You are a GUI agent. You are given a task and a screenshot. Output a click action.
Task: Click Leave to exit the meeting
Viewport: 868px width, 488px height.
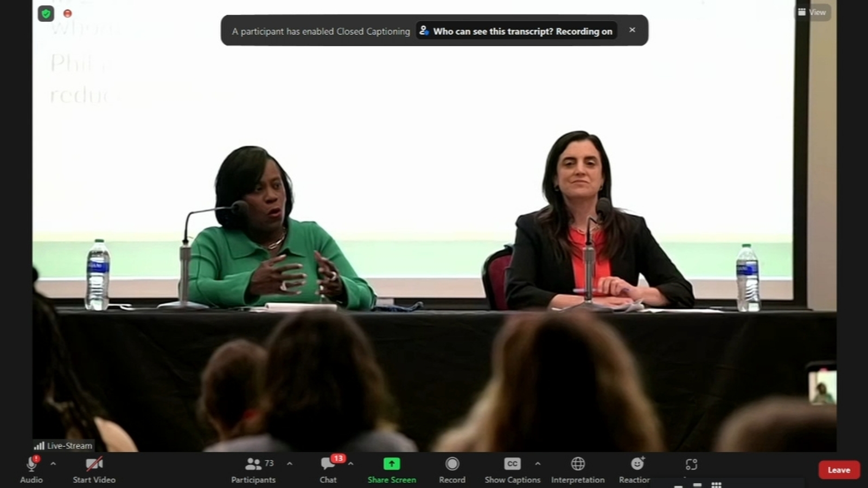pyautogui.click(x=839, y=470)
